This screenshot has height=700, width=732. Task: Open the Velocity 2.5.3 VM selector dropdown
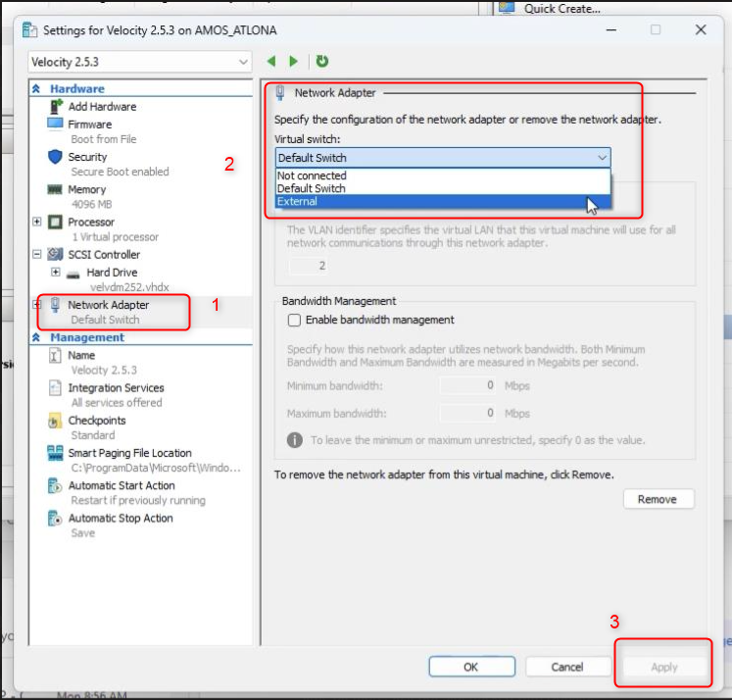click(x=140, y=62)
